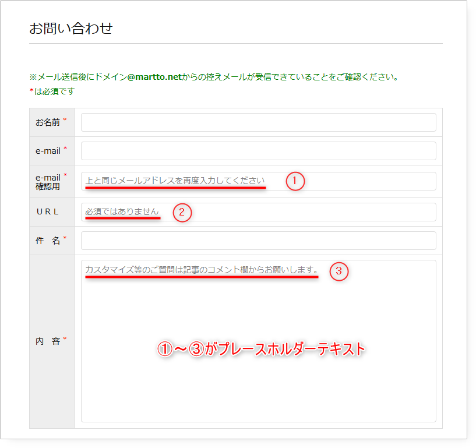The width and height of the screenshot is (476, 448).
Task: Click the circled number ② annotation
Action: click(184, 212)
